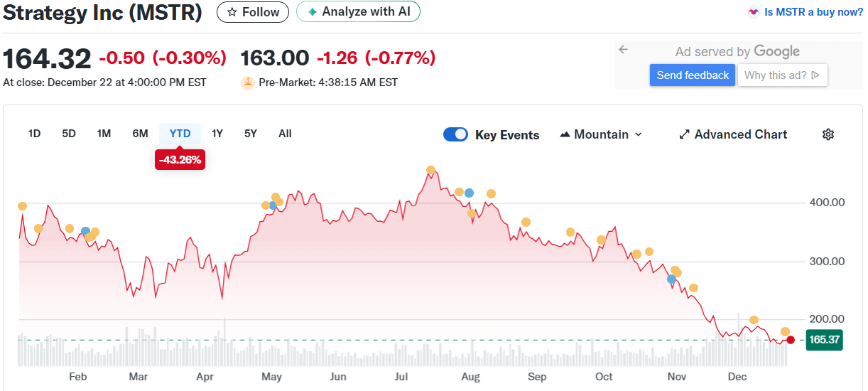Show the 5Y chart range
This screenshot has height=391, width=868.
(x=251, y=134)
